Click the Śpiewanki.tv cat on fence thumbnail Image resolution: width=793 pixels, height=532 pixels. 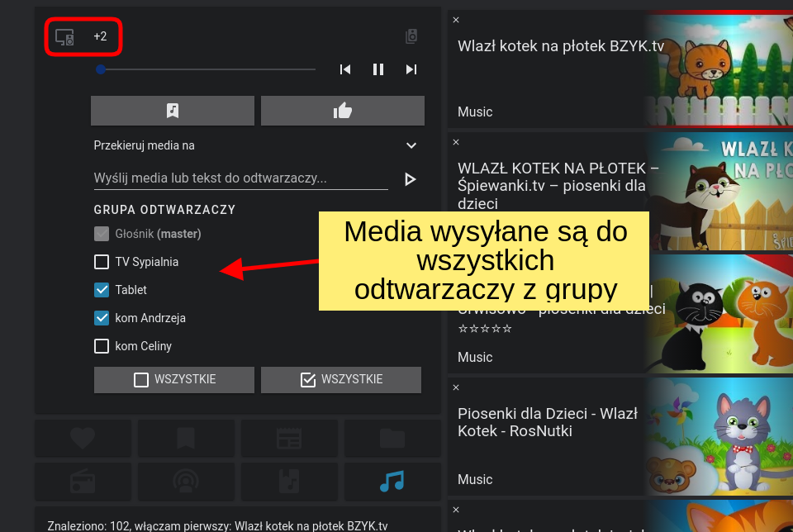tap(718, 191)
